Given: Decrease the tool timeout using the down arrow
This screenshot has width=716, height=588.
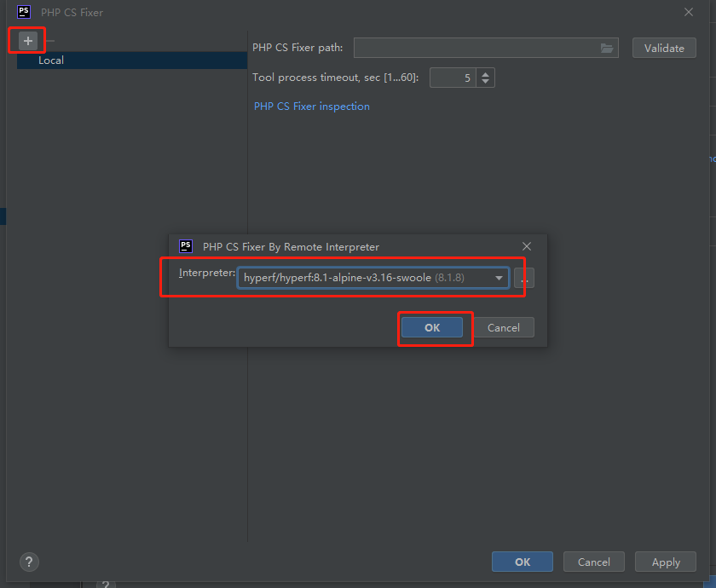Looking at the screenshot, I should tap(485, 82).
